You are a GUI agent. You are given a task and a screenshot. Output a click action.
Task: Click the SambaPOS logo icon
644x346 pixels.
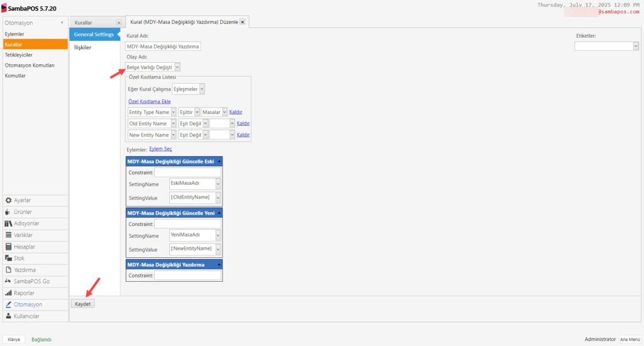click(4, 8)
